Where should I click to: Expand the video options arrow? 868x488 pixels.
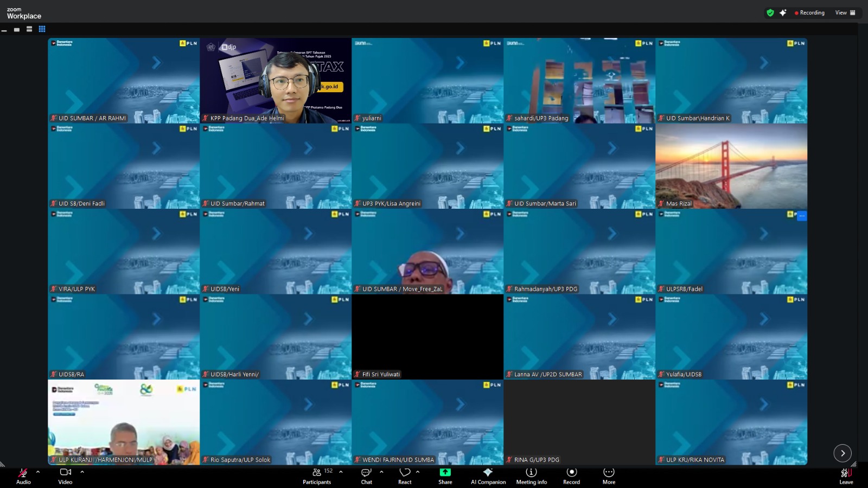(82, 472)
